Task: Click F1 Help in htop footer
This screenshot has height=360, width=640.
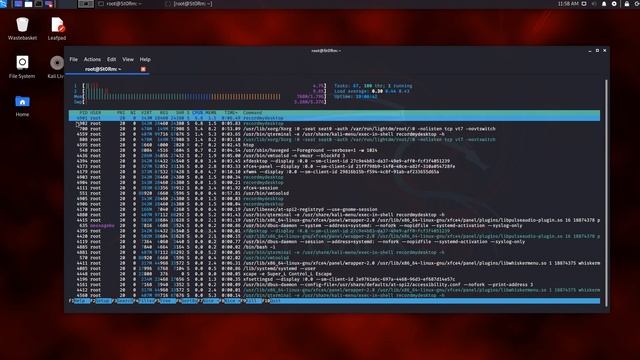Action: click(79, 301)
